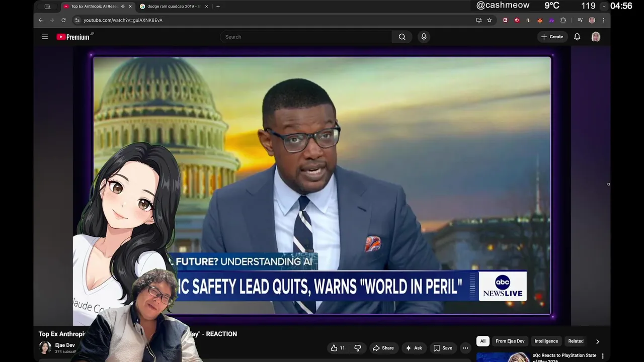This screenshot has width=644, height=362.
Task: Dislike the video with thumbs-down
Action: click(358, 348)
